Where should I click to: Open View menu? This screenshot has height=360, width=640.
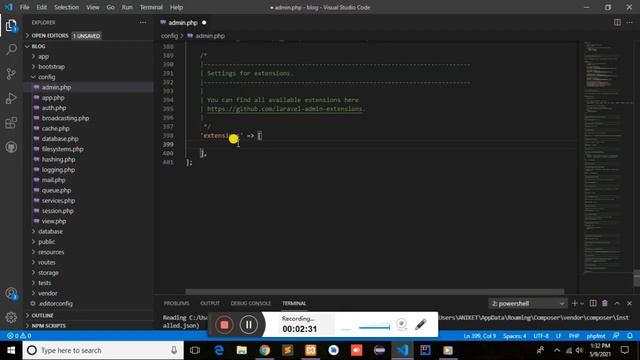[93, 7]
